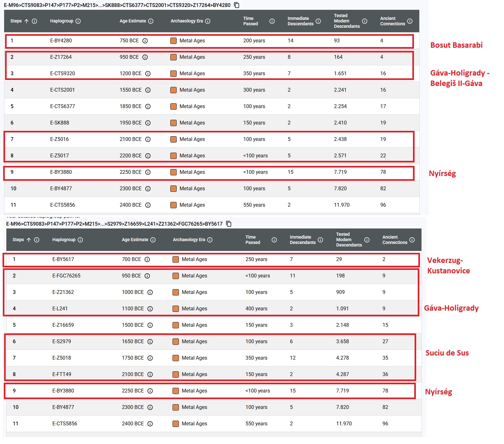The height and width of the screenshot is (444, 504).
Task: Click the Metal Ages swatch in E-BY4280 row
Action: pyautogui.click(x=173, y=41)
